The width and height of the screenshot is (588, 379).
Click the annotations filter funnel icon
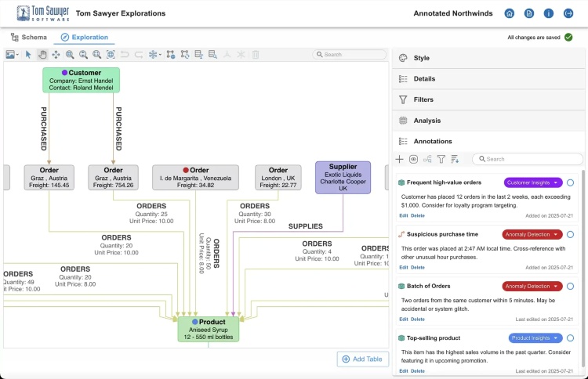coord(441,159)
